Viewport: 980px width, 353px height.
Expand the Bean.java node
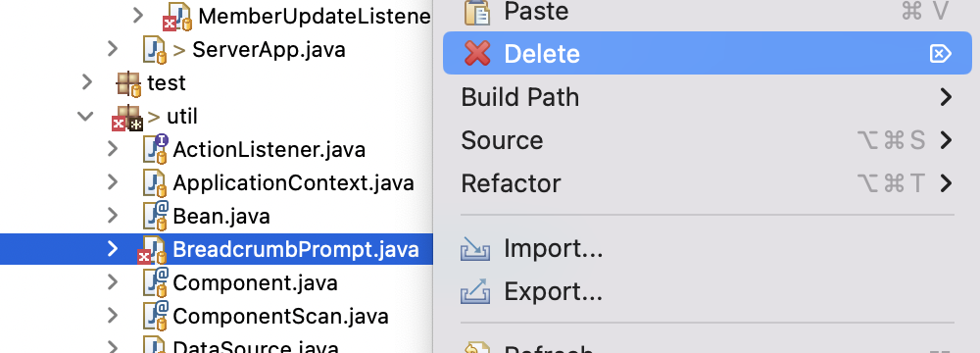(113, 216)
